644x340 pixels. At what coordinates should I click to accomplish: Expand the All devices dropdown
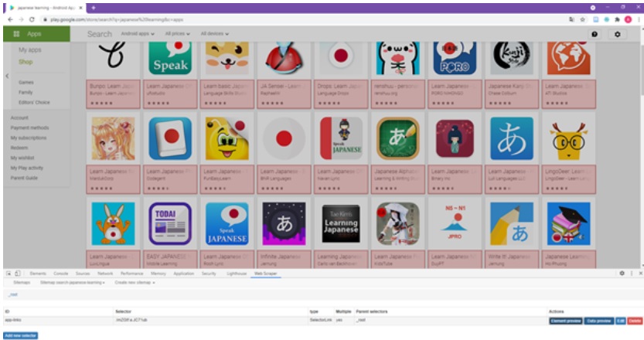(x=216, y=34)
